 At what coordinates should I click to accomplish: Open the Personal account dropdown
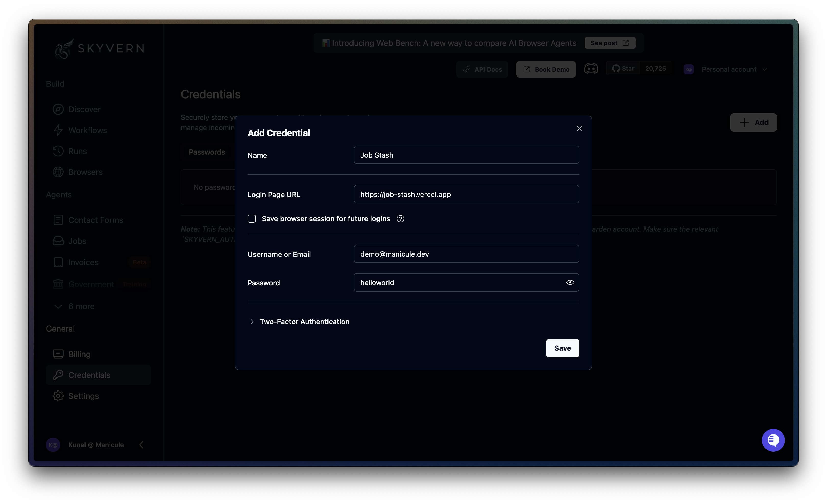pos(734,69)
